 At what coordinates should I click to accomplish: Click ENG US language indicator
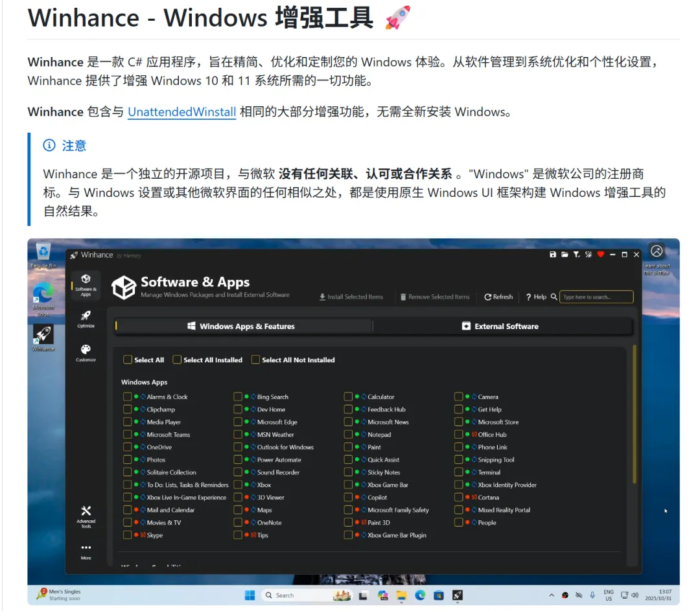coord(609,595)
